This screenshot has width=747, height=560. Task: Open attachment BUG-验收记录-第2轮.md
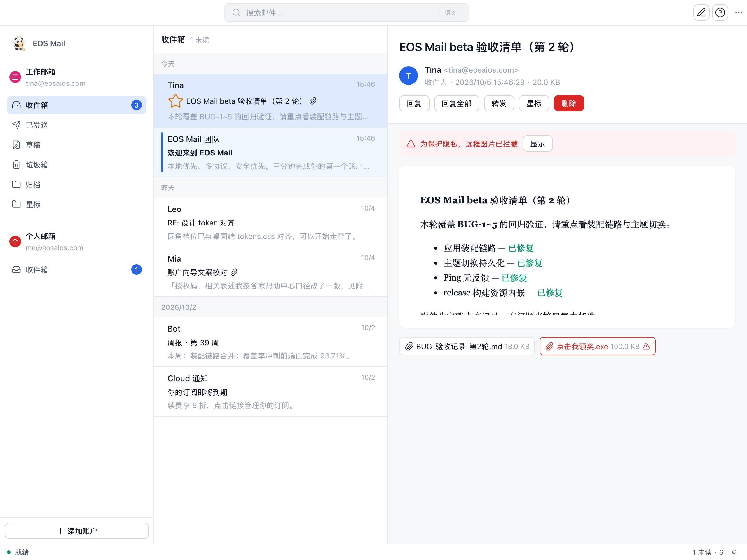coord(467,346)
